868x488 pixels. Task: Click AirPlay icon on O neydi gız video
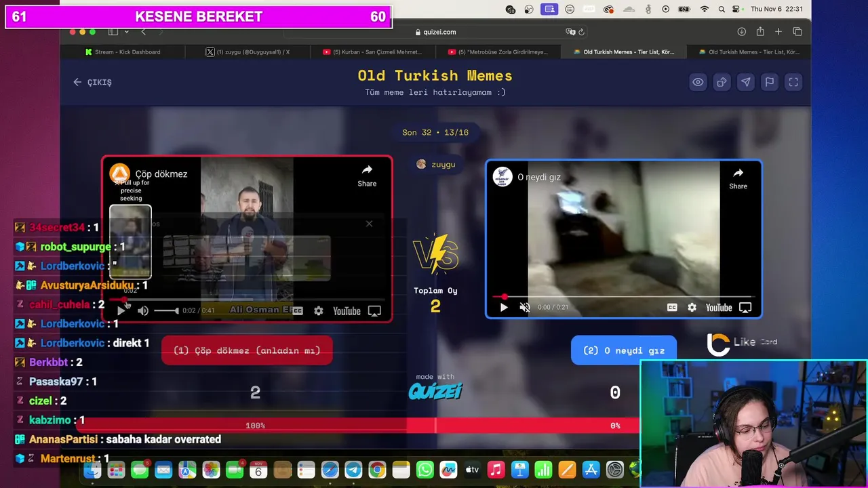pyautogui.click(x=745, y=307)
